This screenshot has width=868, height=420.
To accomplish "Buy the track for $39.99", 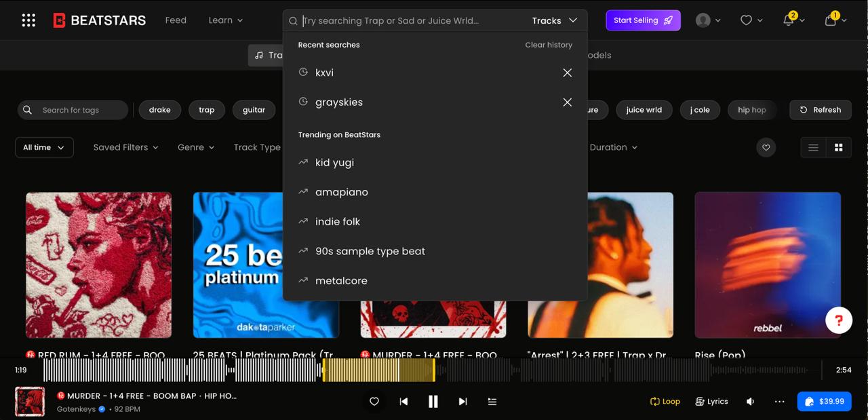I will click(x=824, y=402).
